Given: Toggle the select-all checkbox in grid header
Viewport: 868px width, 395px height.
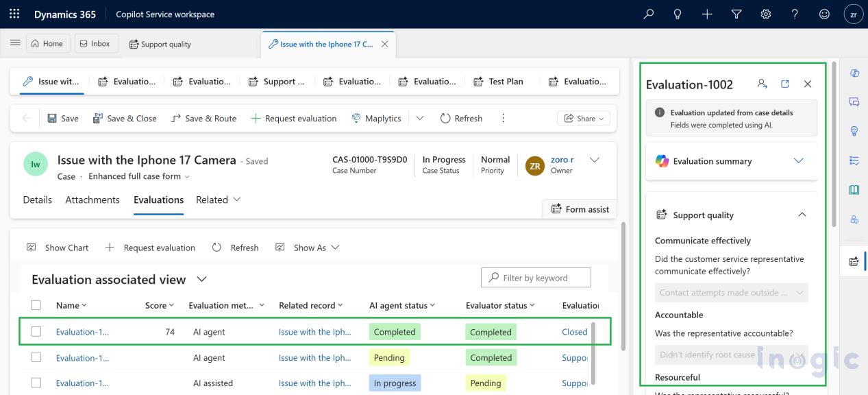Looking at the screenshot, I should [x=36, y=305].
